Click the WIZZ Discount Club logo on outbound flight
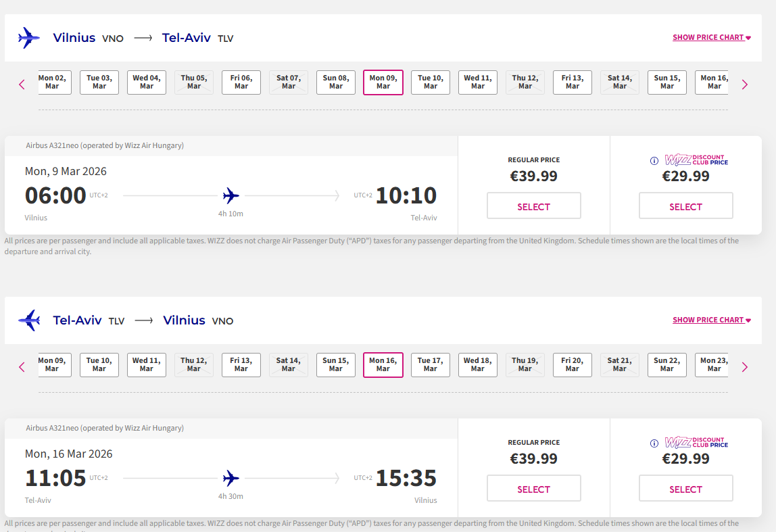Viewport: 776px width, 532px height. pyautogui.click(x=696, y=160)
